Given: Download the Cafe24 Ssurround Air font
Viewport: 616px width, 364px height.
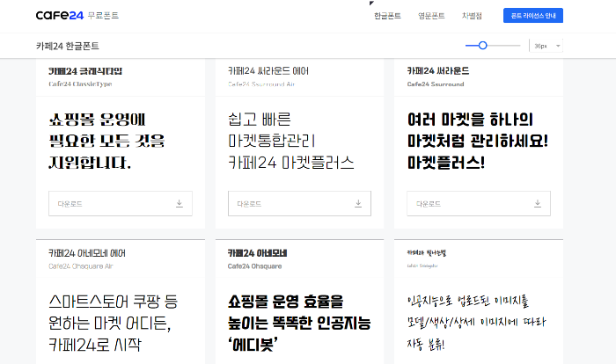Looking at the screenshot, I should click(299, 203).
